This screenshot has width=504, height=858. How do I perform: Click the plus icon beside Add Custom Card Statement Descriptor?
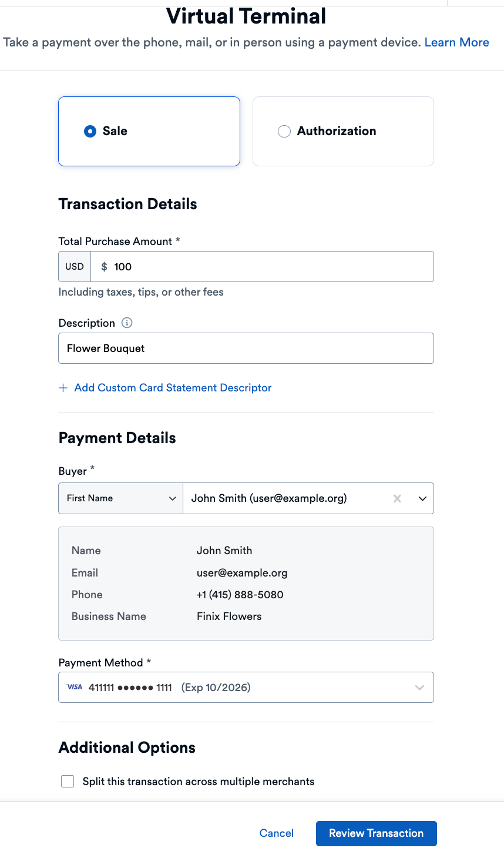point(63,387)
